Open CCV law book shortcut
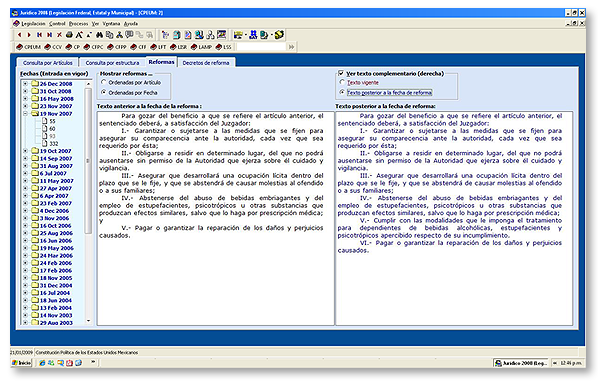Viewport: 598px width, 388px height. click(53, 47)
